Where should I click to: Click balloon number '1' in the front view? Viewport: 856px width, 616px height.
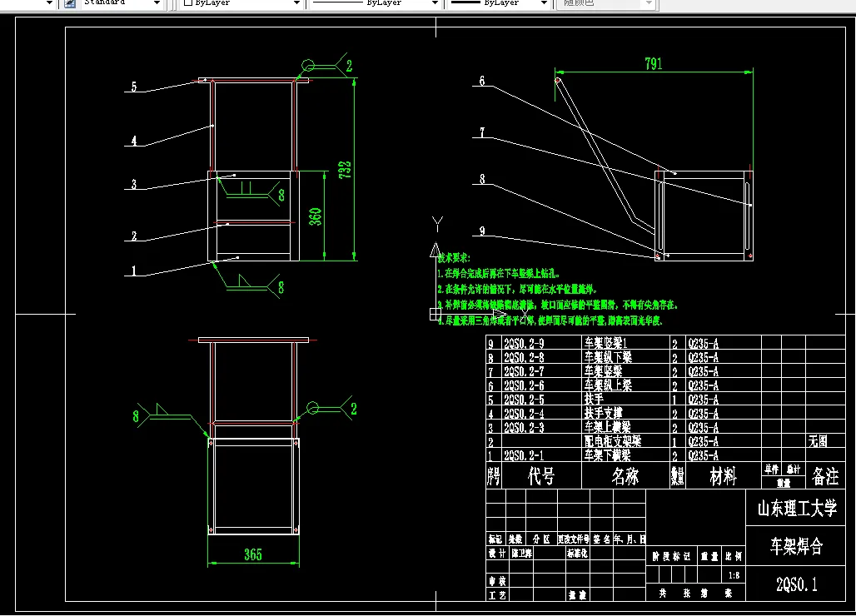tap(134, 270)
